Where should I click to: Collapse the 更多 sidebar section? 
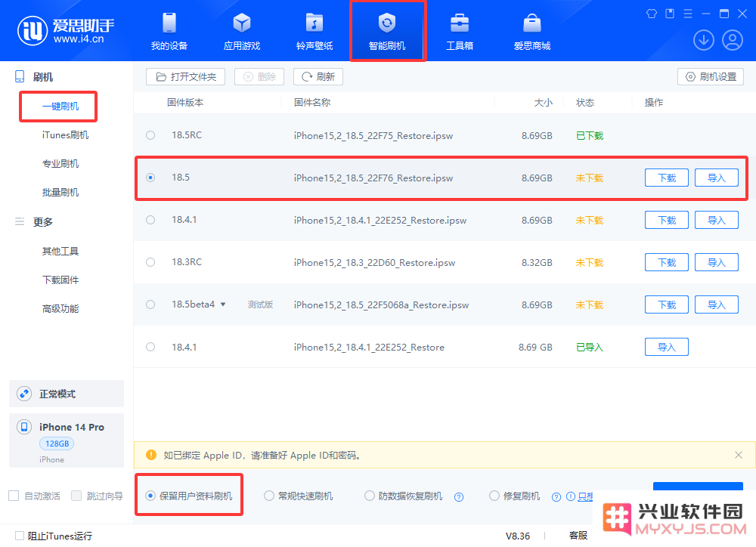coord(20,222)
